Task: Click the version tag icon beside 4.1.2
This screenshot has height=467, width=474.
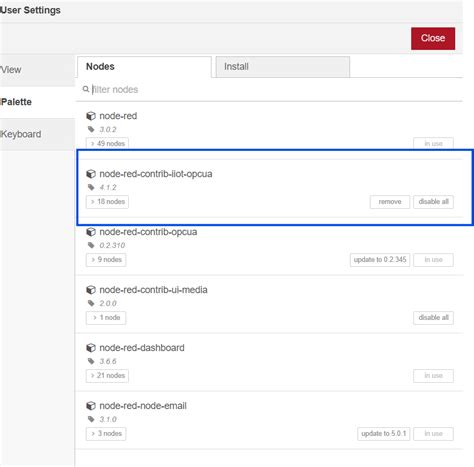Action: pyautogui.click(x=91, y=187)
